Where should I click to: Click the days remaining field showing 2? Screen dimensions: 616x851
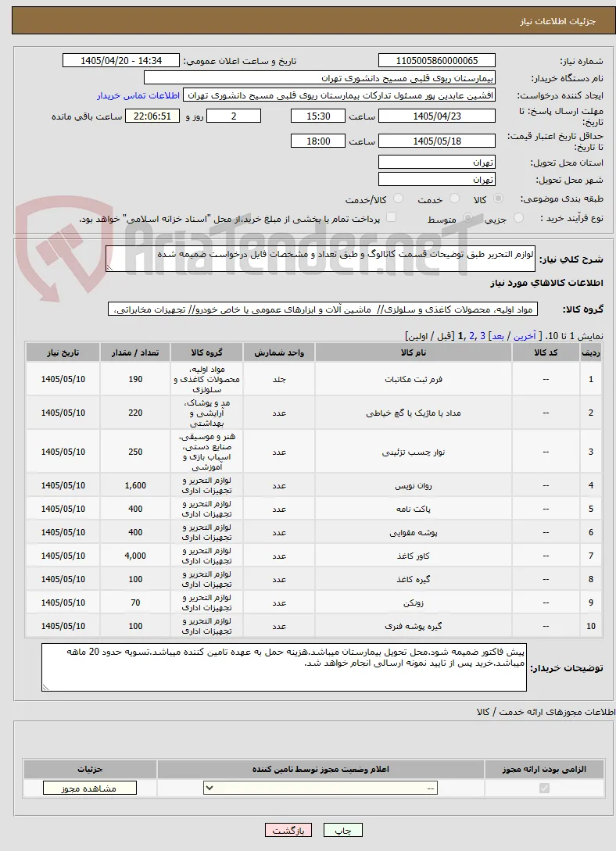pos(234,116)
